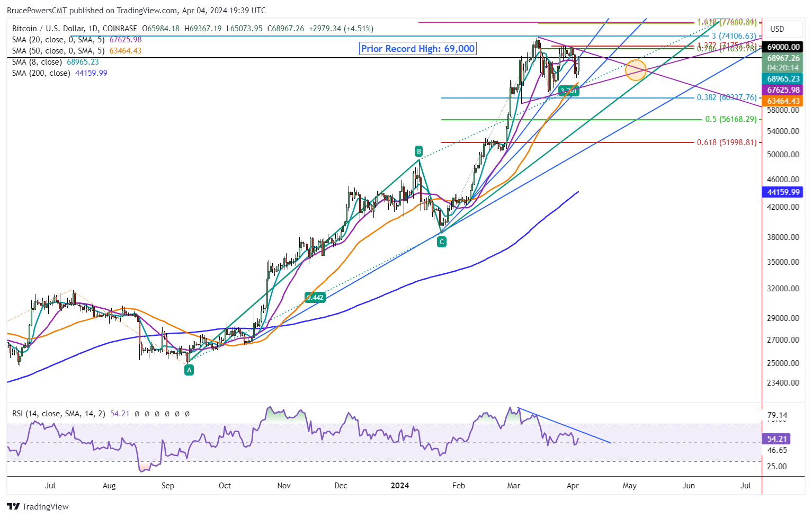812x518 pixels.
Task: Click the 04:20:14 candle countdown timer
Action: click(x=783, y=68)
